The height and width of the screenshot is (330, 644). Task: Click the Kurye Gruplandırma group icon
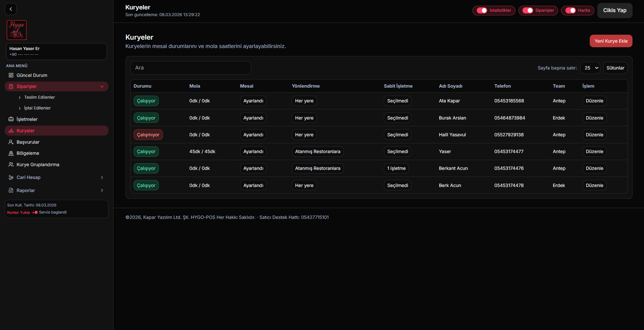pos(11,164)
